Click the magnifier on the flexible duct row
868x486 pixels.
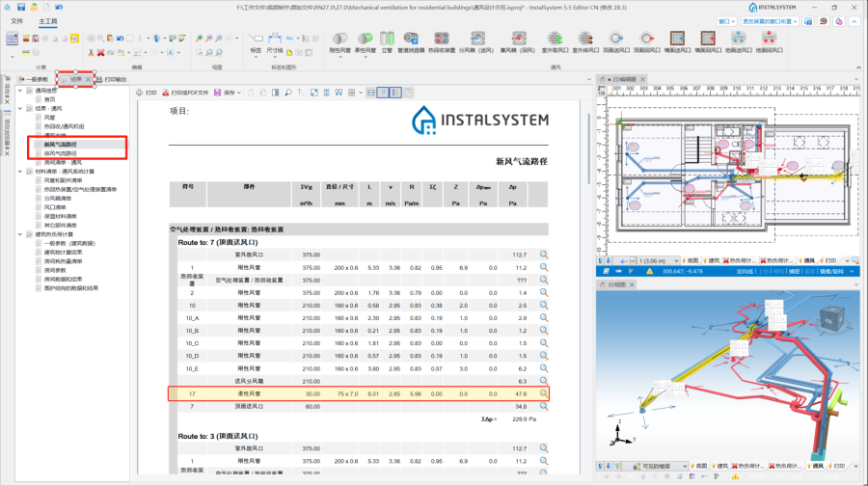(544, 393)
